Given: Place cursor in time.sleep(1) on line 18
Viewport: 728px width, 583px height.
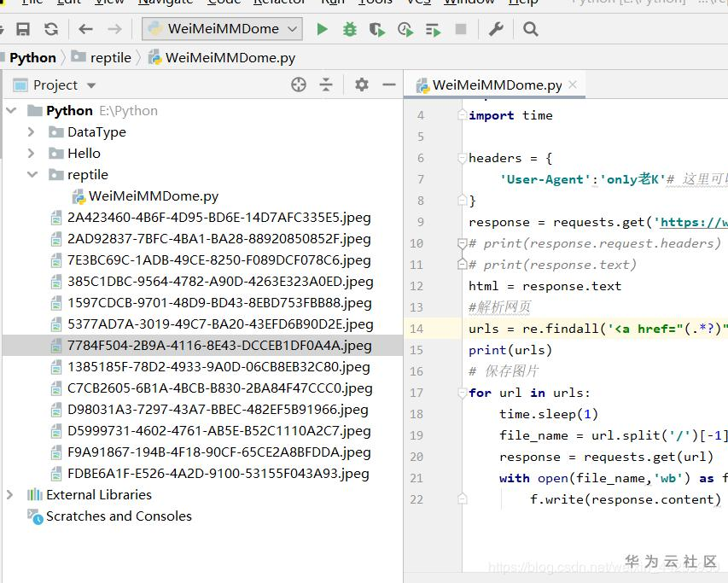Looking at the screenshot, I should coord(548,414).
